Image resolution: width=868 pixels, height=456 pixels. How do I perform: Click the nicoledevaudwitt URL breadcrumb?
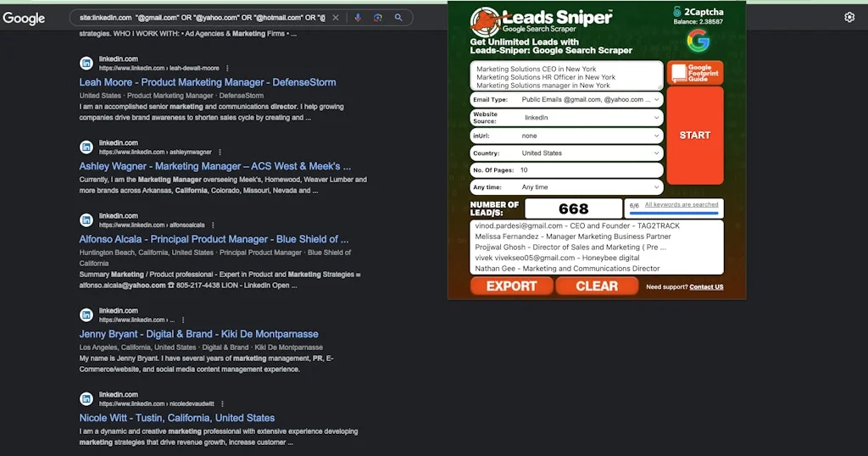click(x=157, y=404)
